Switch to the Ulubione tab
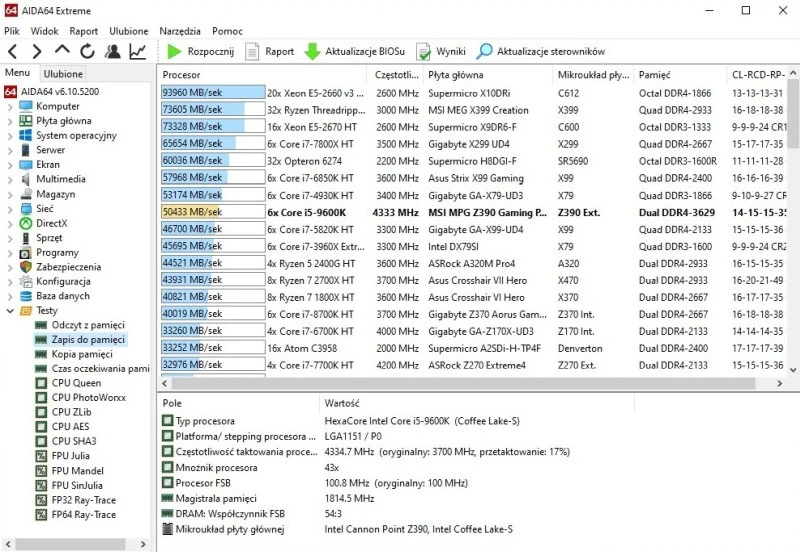 (x=63, y=74)
